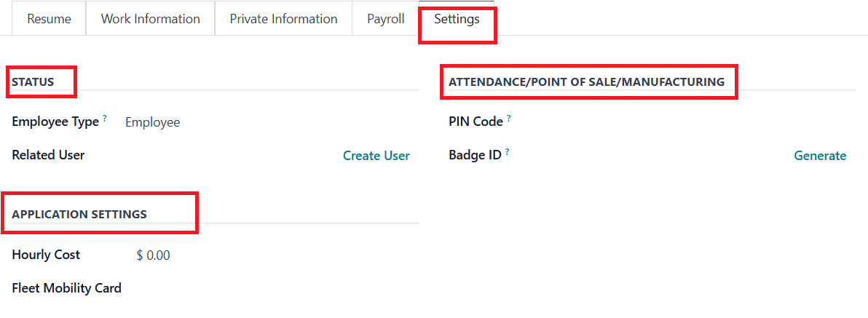Click the Create User link

click(x=376, y=156)
